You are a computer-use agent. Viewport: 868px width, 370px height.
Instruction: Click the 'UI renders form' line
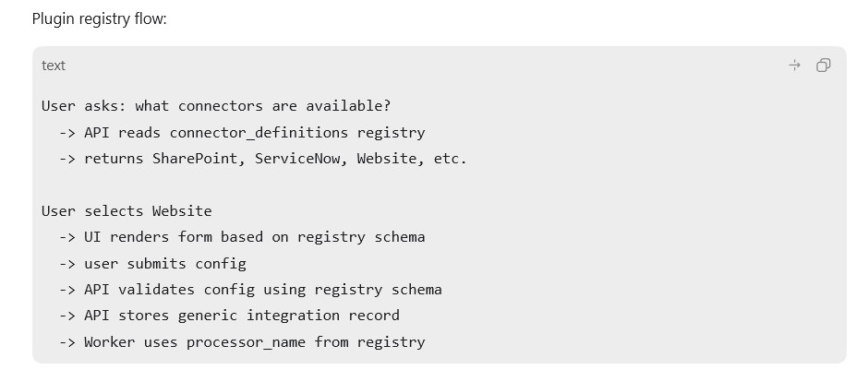(x=242, y=237)
